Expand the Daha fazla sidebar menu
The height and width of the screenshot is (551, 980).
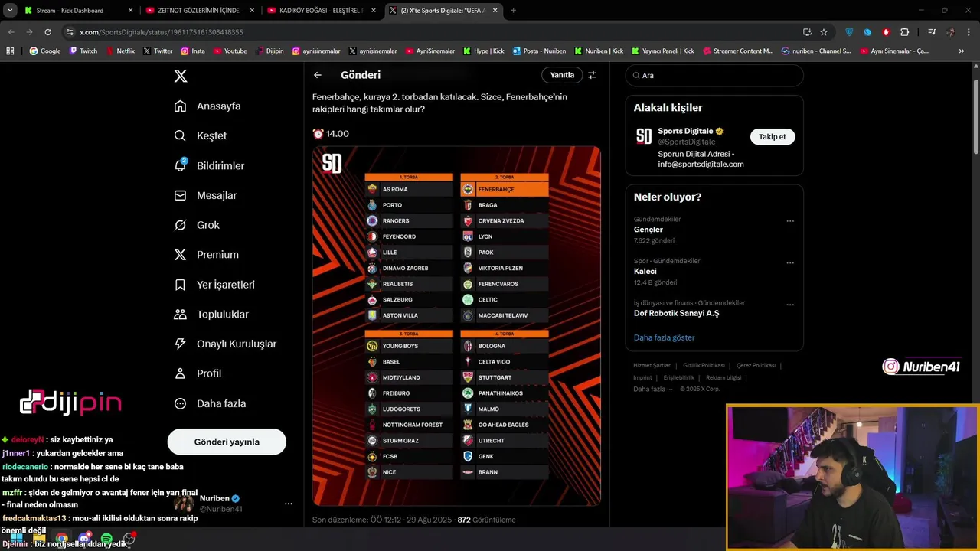(210, 403)
